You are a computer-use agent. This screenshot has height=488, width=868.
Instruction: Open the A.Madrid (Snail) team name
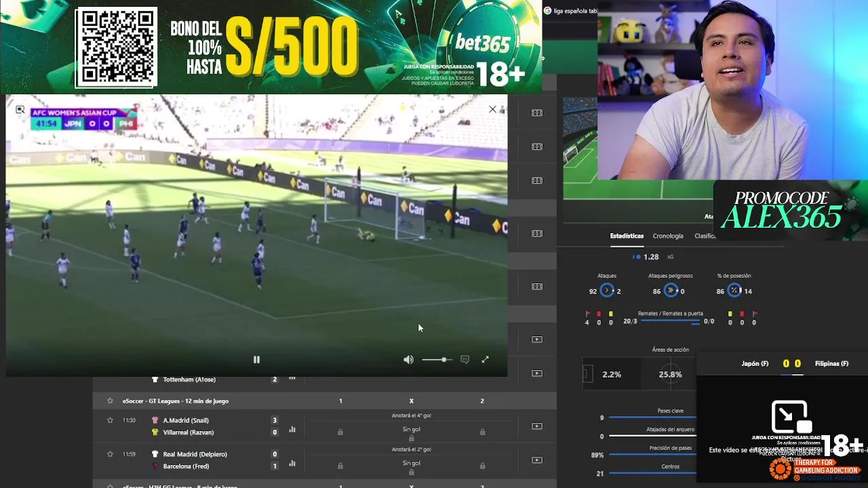point(186,420)
